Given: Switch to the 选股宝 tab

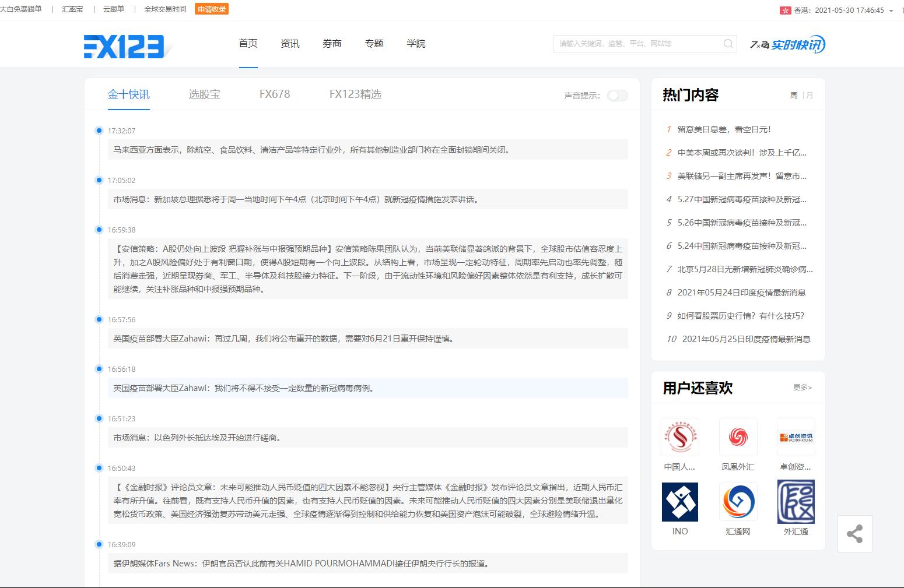Looking at the screenshot, I should pos(204,94).
